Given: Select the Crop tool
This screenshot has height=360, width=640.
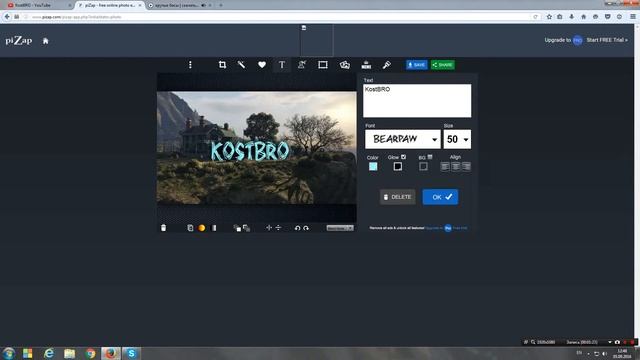Looking at the screenshot, I should (x=222, y=65).
